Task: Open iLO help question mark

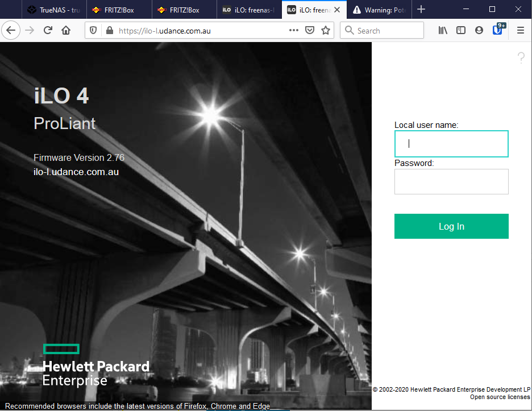Action: coord(521,57)
